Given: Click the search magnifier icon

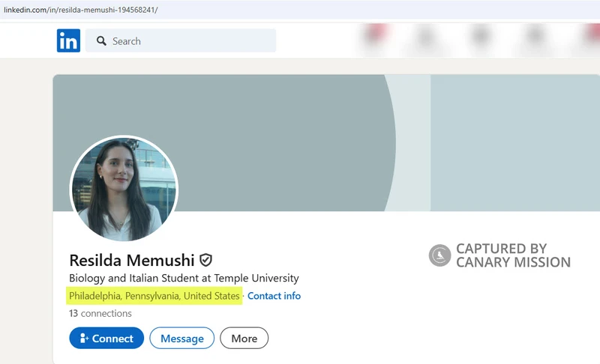Looking at the screenshot, I should click(x=101, y=41).
